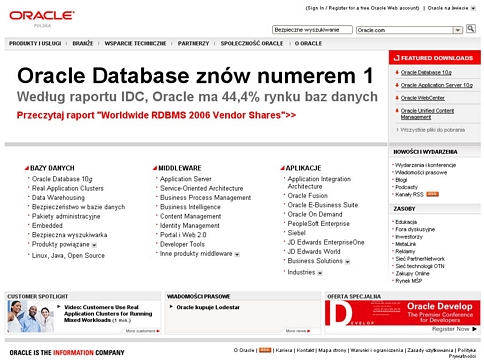Click the Bezpieczne wyszukiwanie search field

312,30
